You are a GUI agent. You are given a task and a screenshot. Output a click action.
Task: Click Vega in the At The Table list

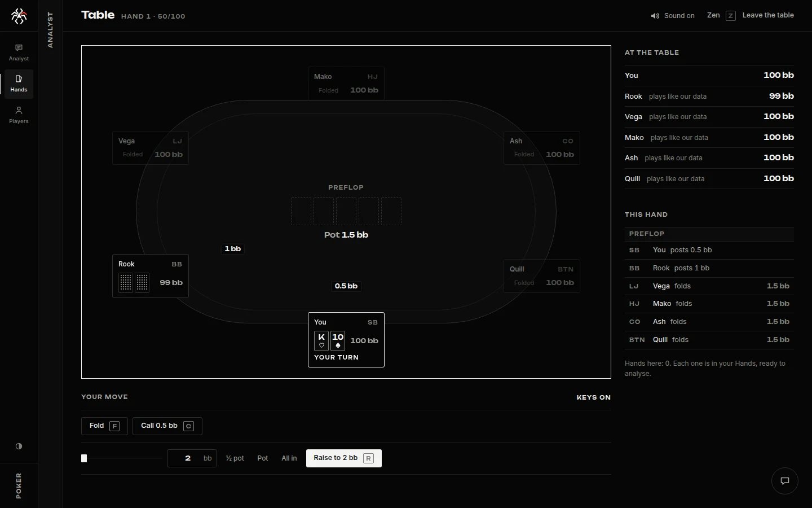(709, 117)
